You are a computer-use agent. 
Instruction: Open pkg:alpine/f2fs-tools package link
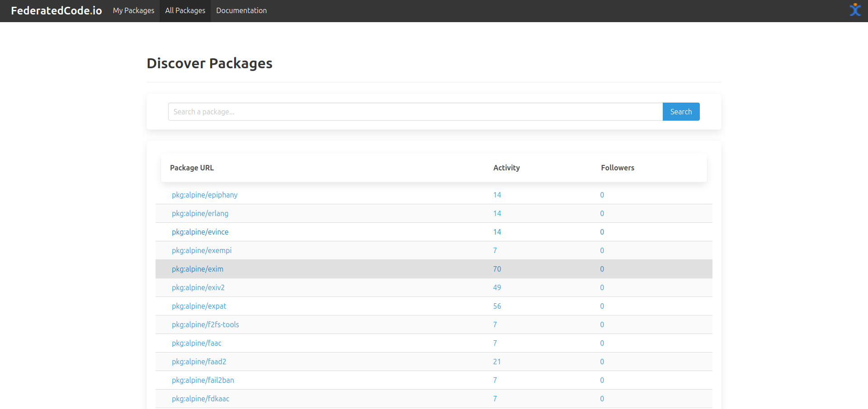[205, 324]
